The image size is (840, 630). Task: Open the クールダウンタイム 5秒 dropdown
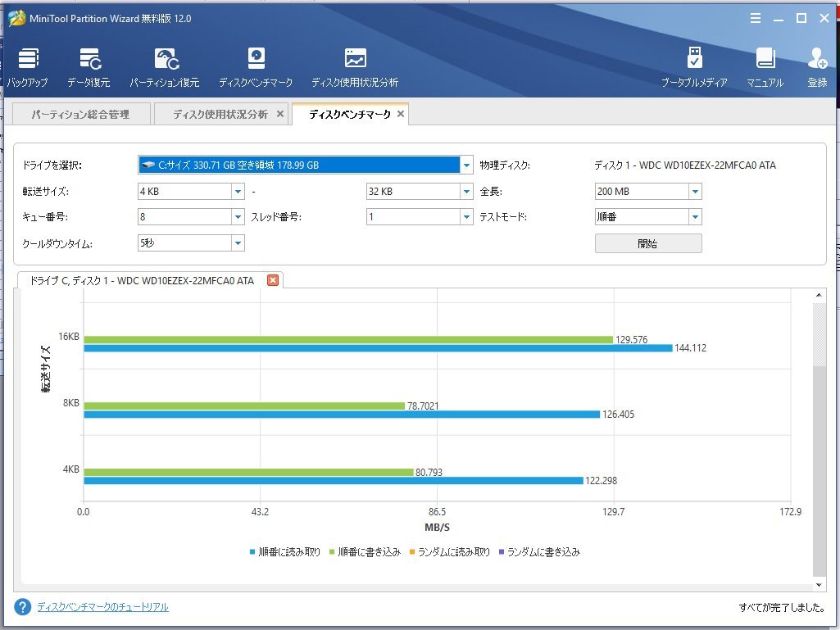tap(238, 243)
